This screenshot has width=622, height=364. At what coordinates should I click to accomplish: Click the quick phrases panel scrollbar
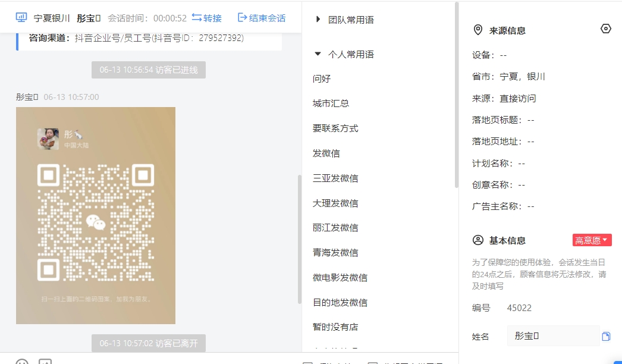456,95
